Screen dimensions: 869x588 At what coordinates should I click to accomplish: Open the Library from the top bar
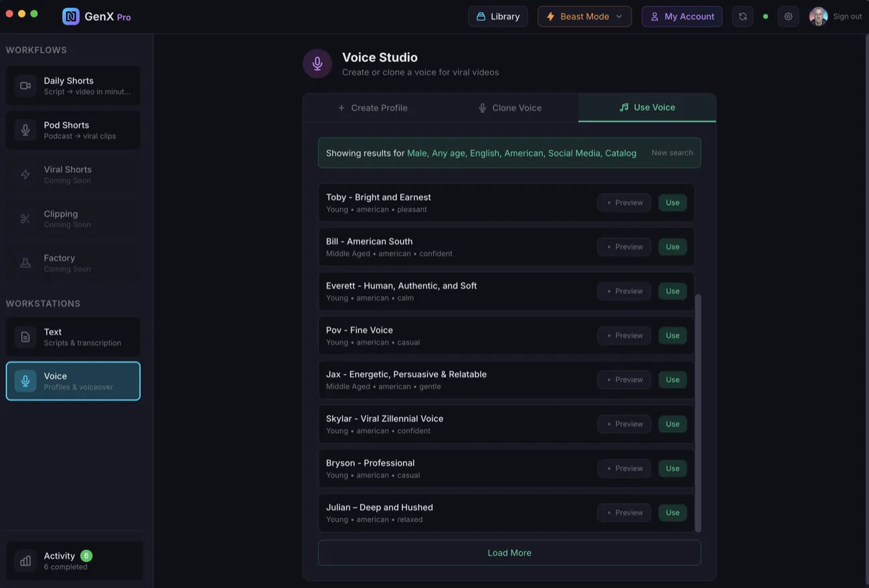tap(497, 16)
